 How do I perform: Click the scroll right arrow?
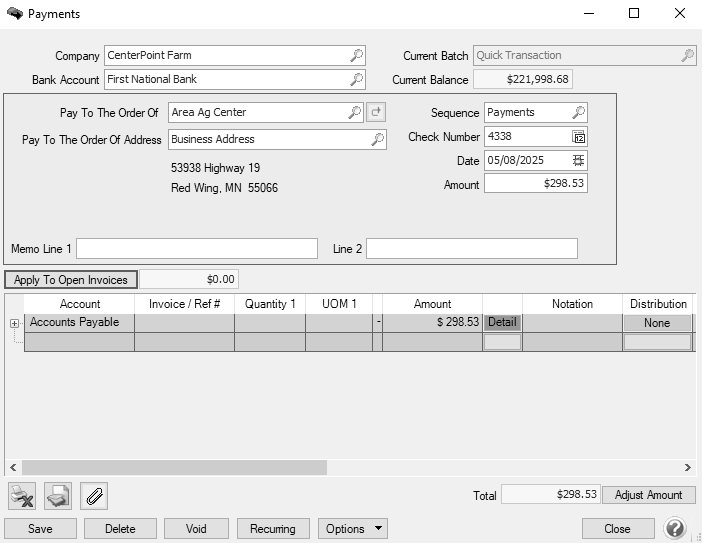tap(688, 468)
